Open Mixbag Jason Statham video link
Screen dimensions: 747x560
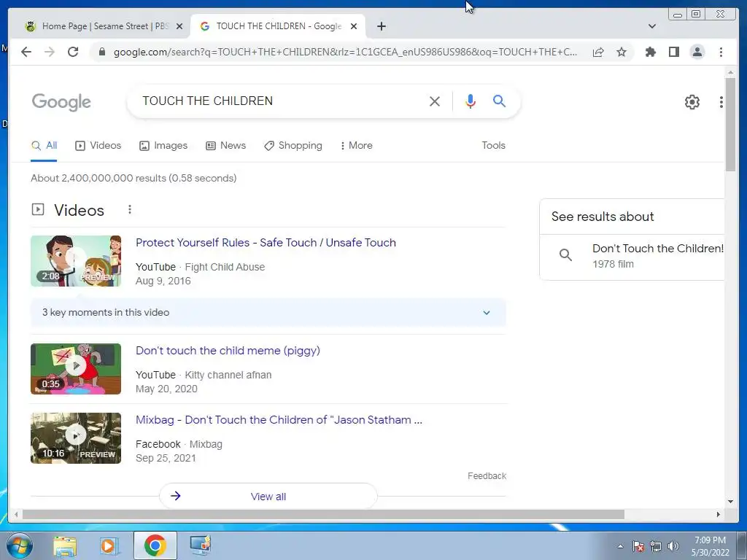coord(279,419)
